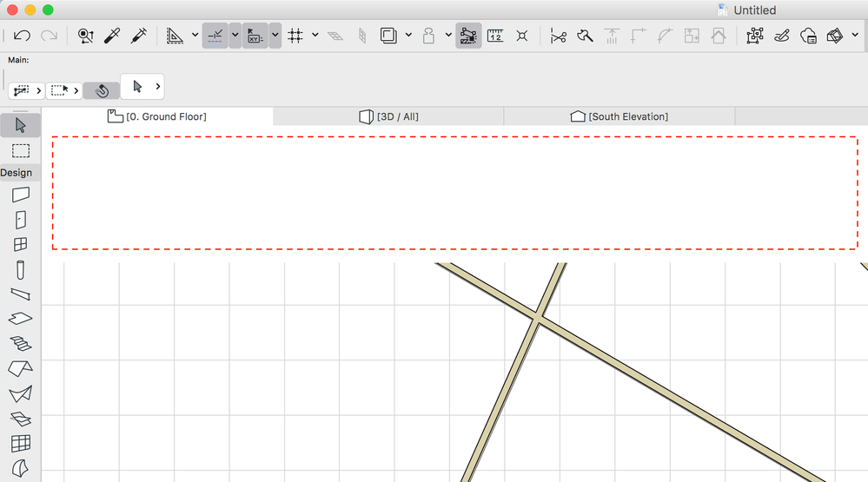Select the Window tool
Viewport: 868px width, 482px height.
click(21, 245)
